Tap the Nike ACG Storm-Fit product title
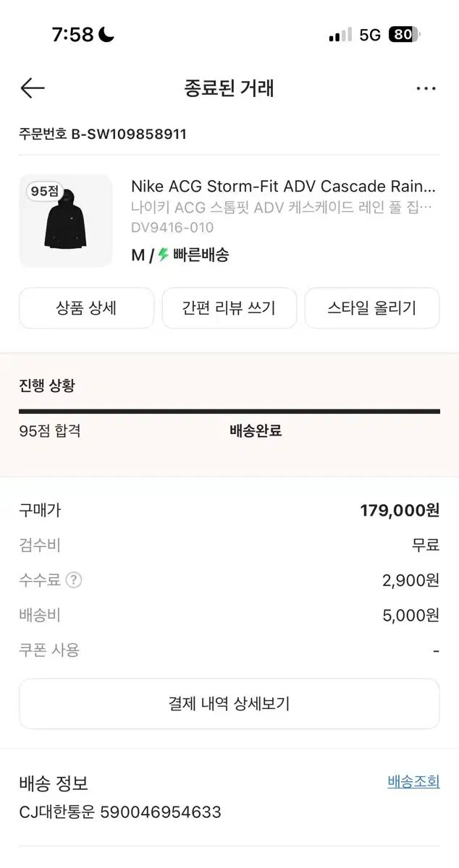The height and width of the screenshot is (868, 459). [284, 187]
